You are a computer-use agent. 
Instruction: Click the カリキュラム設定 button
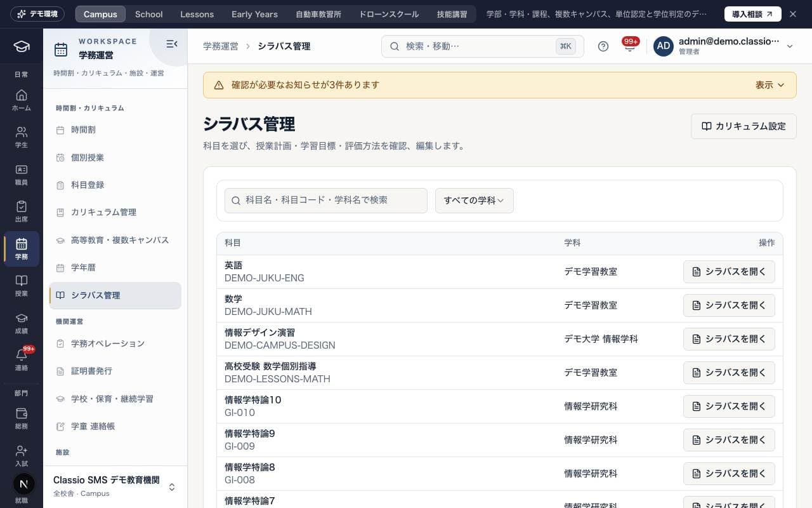pyautogui.click(x=743, y=126)
